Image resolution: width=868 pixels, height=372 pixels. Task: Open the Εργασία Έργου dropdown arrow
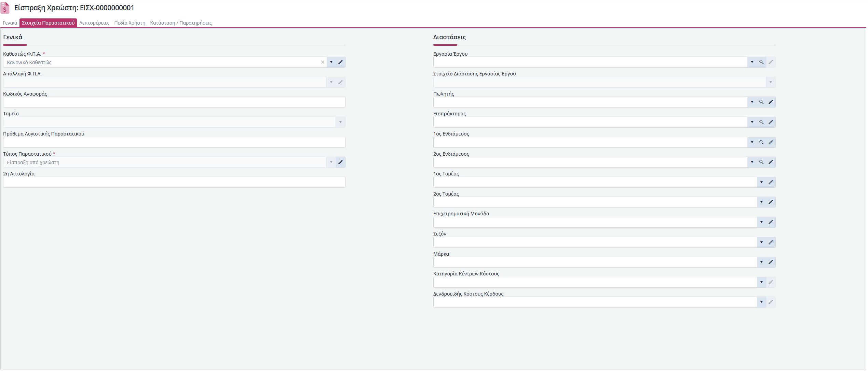[x=752, y=62]
